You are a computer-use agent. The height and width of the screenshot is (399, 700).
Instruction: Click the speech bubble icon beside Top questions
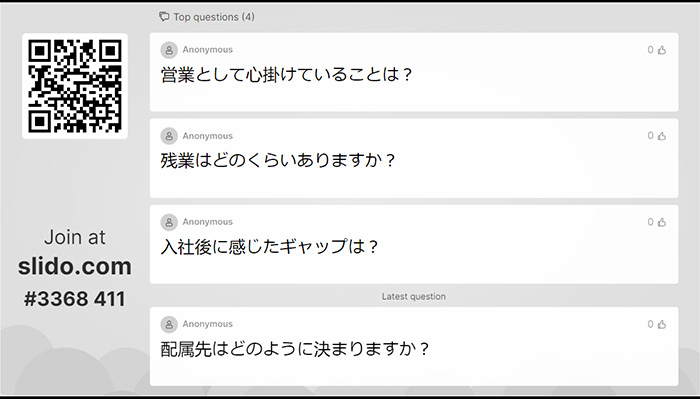tap(164, 17)
